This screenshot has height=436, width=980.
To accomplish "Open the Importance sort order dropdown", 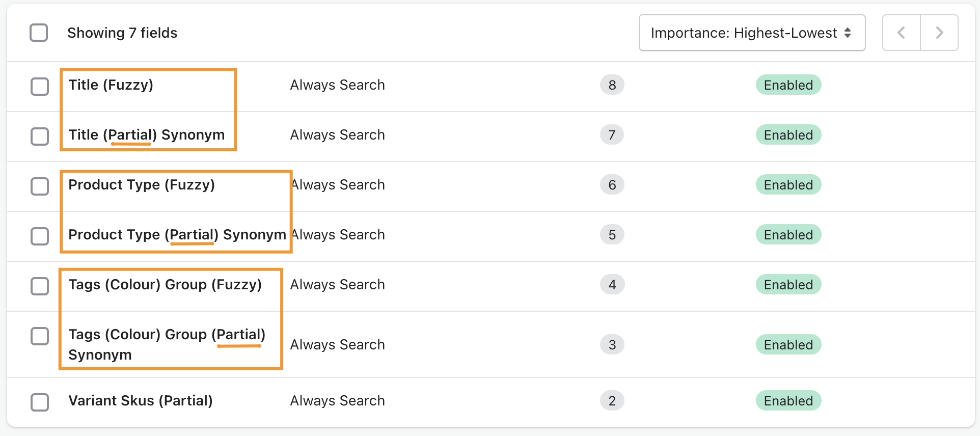I will click(752, 33).
